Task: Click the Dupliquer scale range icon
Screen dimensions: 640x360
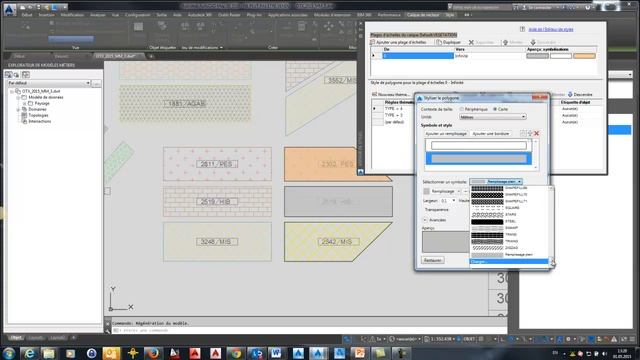Action: pos(439,42)
